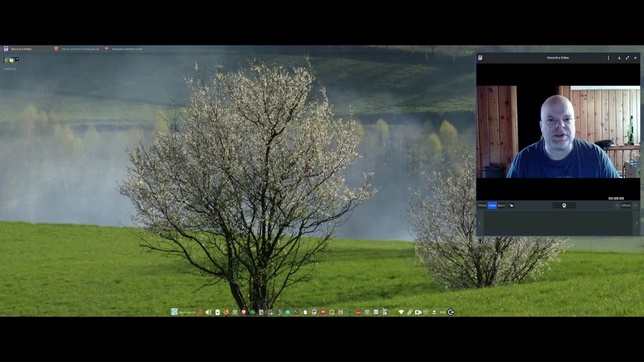Launch Firefox from the panel
Viewport: 644px width, 362px height.
coord(226,312)
